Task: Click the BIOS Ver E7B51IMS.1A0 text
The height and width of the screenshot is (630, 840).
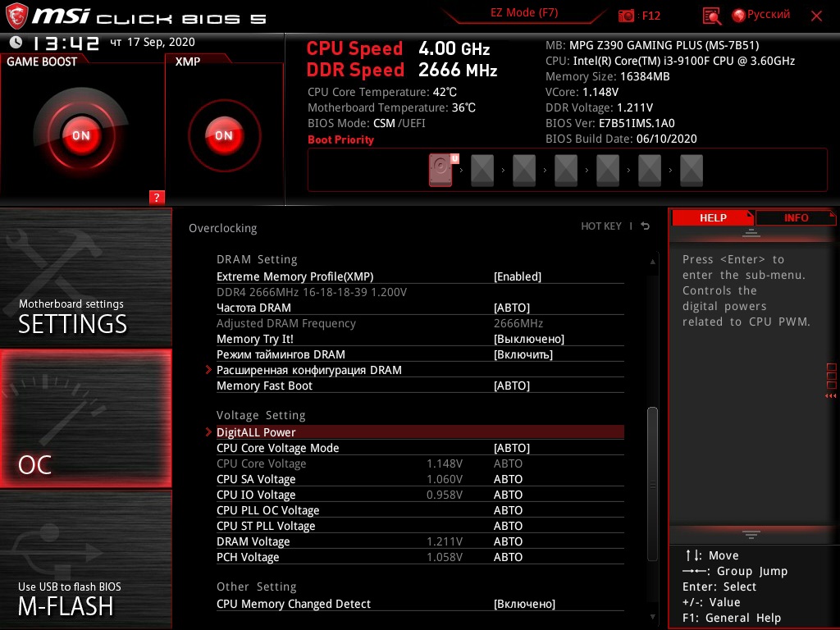Action: coord(609,123)
